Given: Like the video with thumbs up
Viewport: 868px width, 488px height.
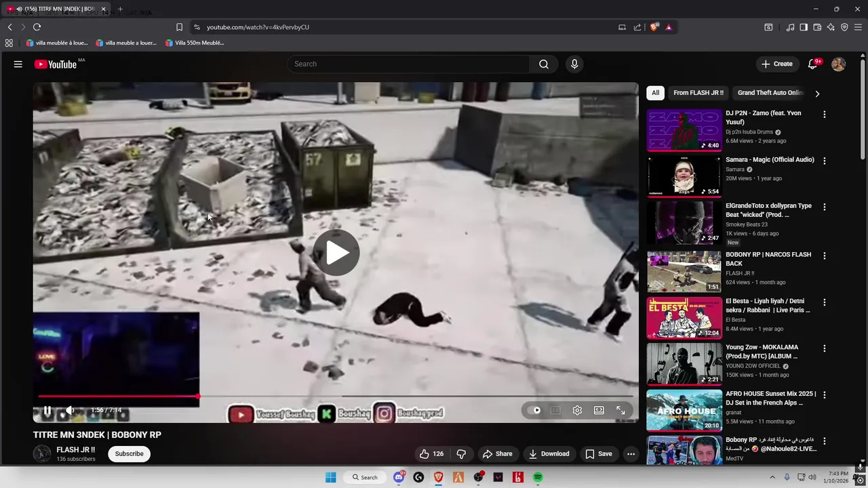Looking at the screenshot, I should [431, 453].
